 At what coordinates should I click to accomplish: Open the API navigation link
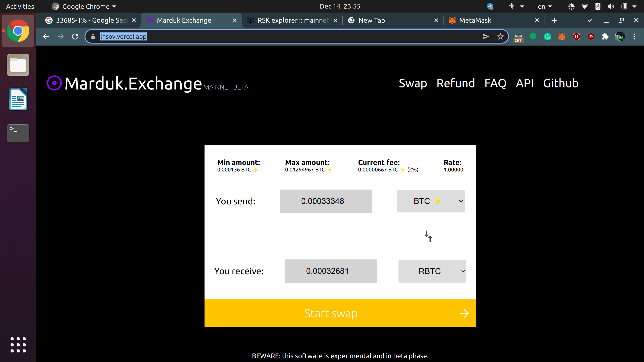[x=525, y=83]
